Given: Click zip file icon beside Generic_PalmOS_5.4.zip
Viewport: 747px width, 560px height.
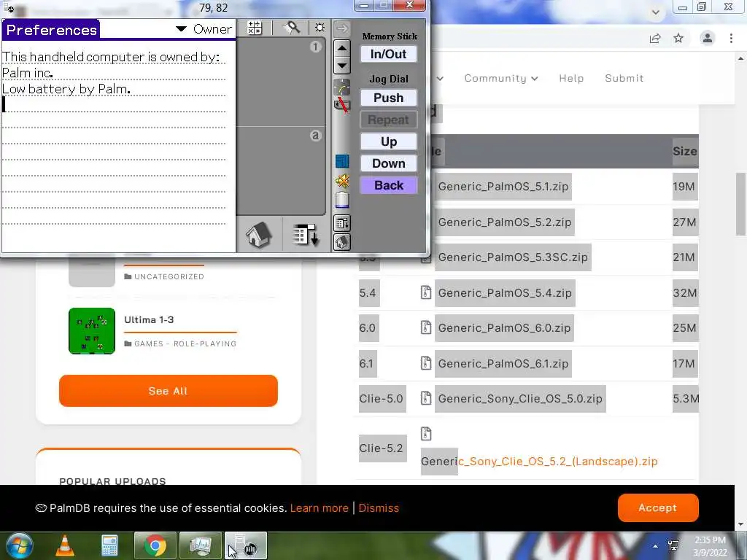Looking at the screenshot, I should pyautogui.click(x=426, y=292).
